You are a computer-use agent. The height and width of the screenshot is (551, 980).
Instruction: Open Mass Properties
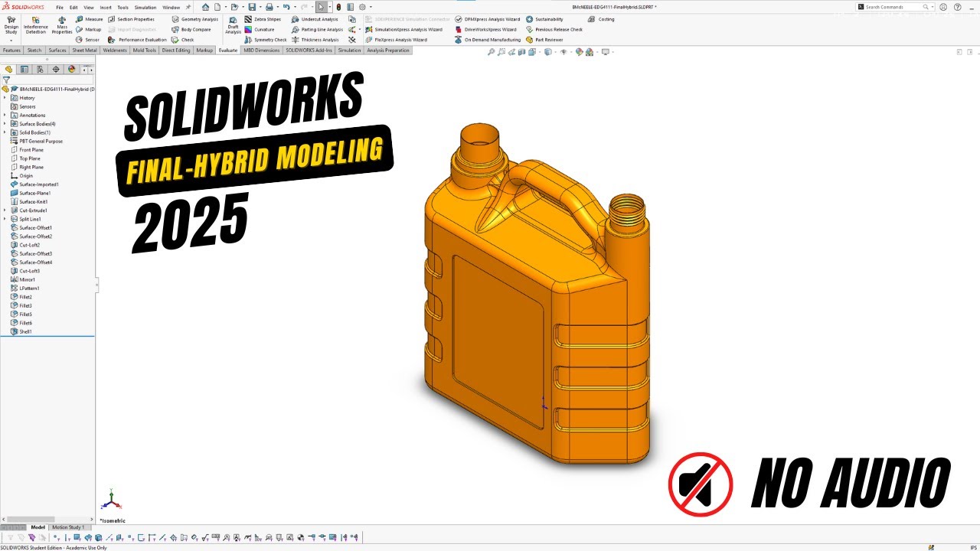[x=62, y=25]
